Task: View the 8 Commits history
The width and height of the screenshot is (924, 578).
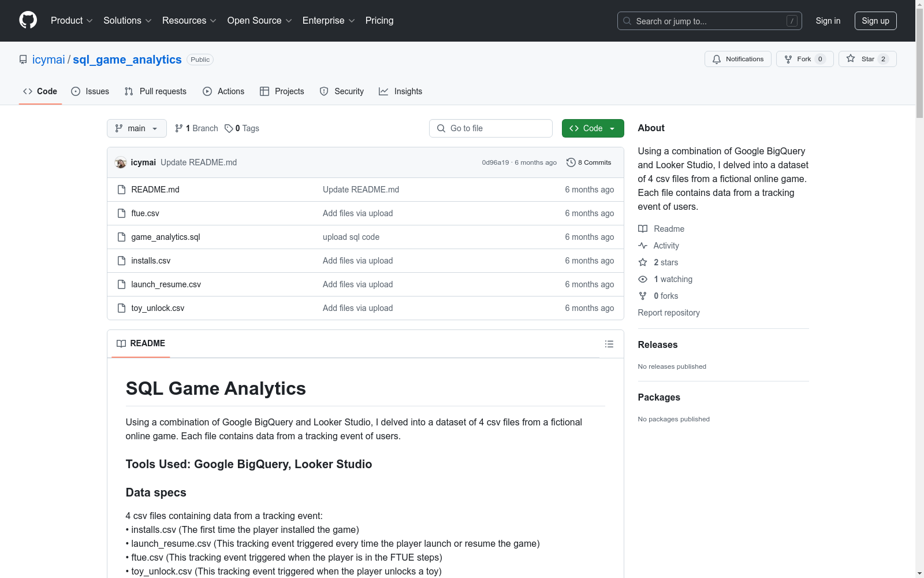Action: (x=589, y=162)
